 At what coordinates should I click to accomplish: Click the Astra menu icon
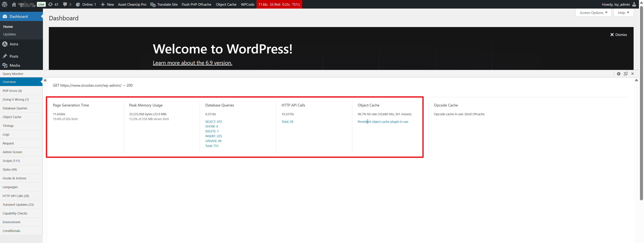point(5,44)
